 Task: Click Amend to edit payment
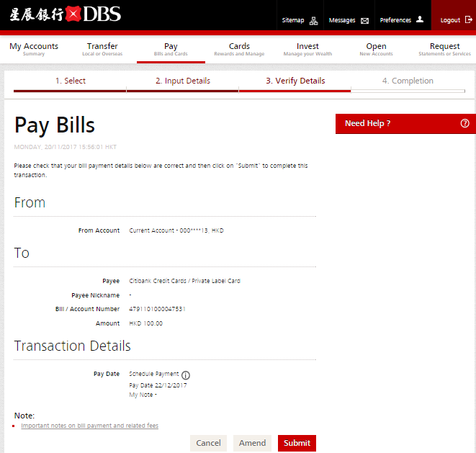tap(252, 443)
